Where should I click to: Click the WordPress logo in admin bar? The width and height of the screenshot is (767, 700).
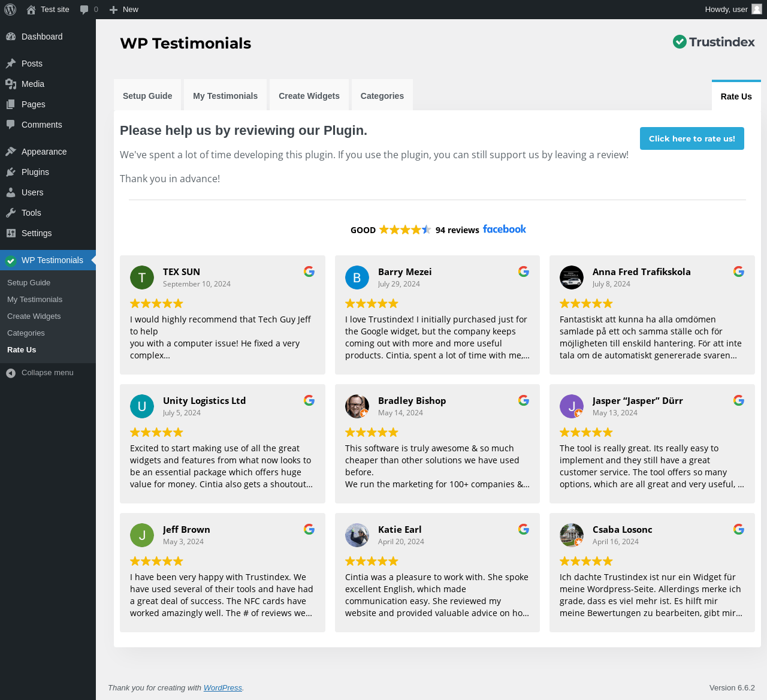[x=10, y=10]
